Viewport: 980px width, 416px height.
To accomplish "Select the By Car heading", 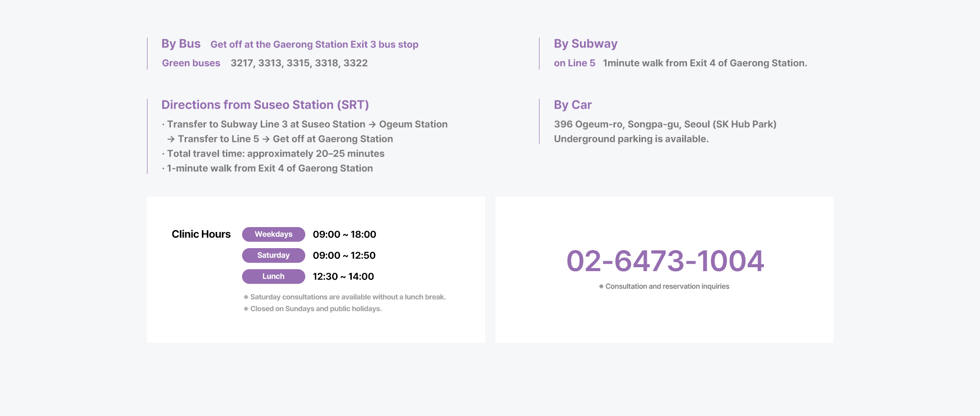I will point(573,105).
